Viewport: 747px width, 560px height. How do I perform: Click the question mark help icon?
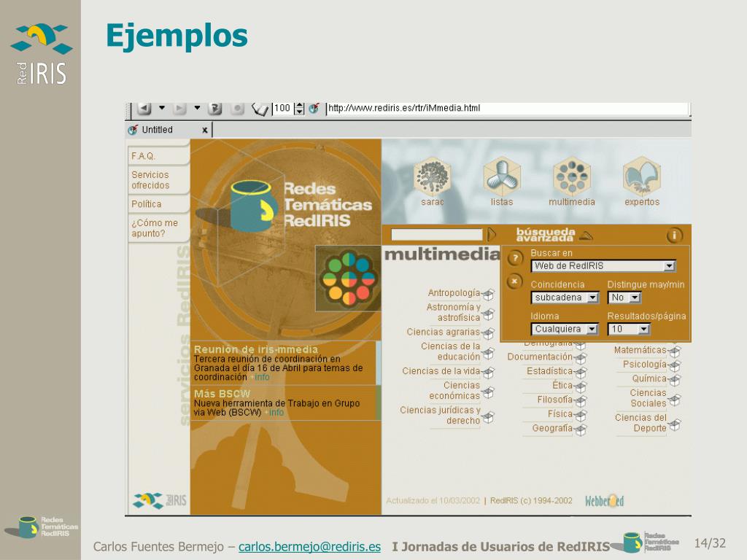515,258
